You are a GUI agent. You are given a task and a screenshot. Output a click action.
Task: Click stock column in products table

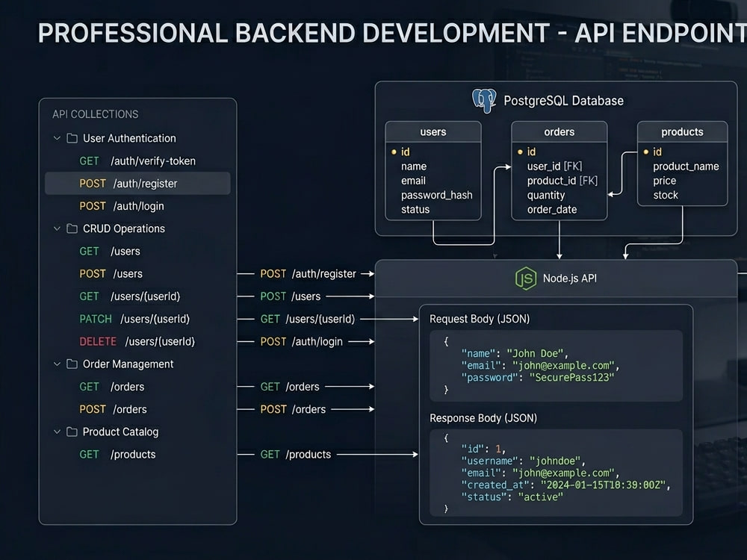[x=666, y=195]
